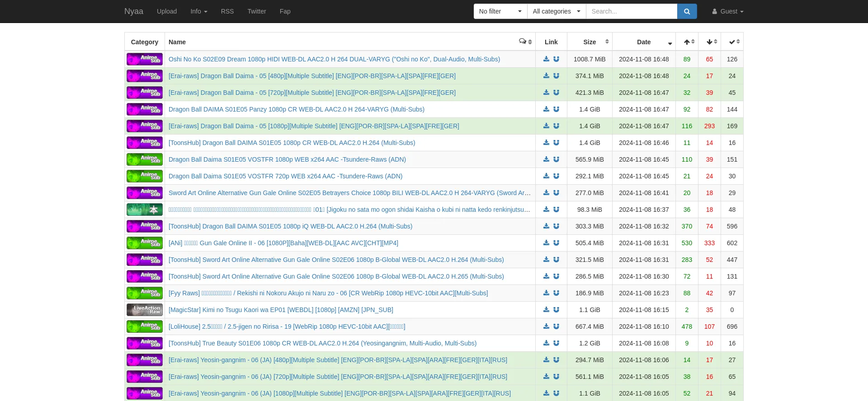Open ToonsHub True Beauty S01E06 page

point(322,343)
